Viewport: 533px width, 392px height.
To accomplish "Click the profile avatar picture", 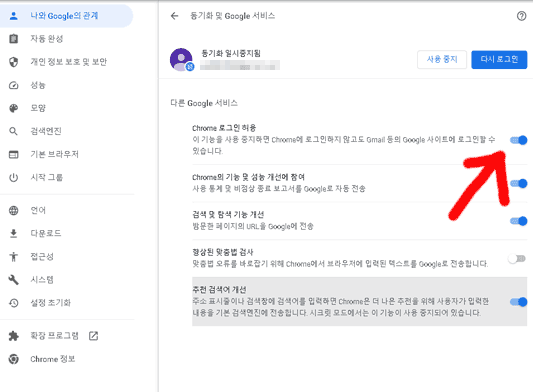I will [x=181, y=59].
